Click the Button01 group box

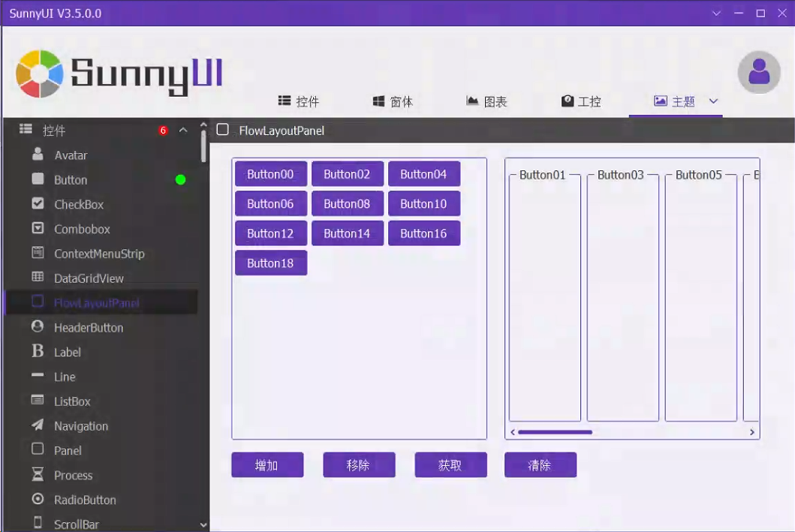[x=545, y=296]
